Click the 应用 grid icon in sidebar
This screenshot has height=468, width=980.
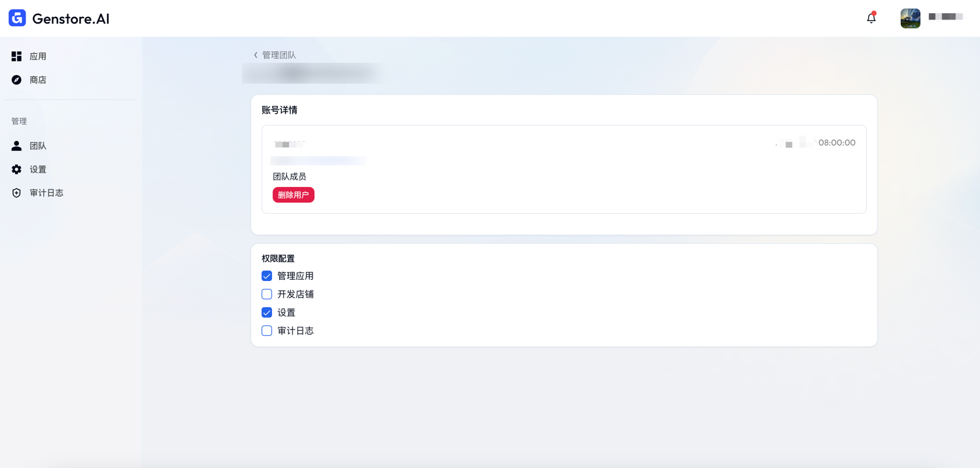(x=16, y=56)
